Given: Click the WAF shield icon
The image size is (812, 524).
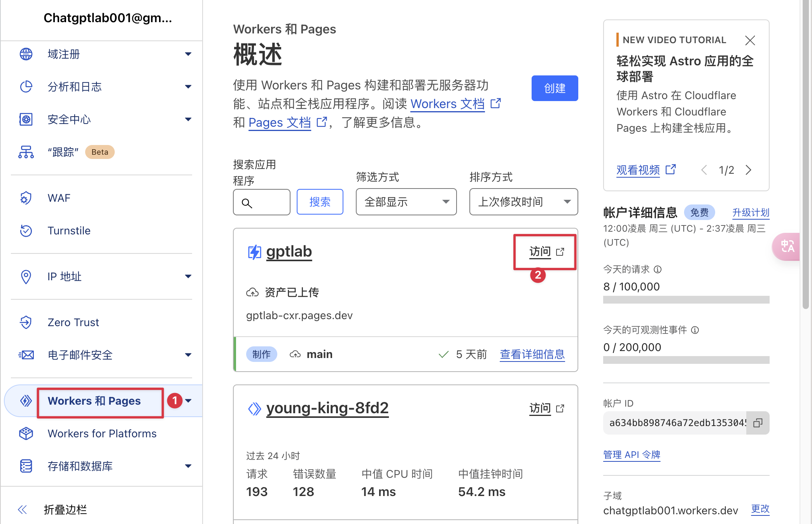Looking at the screenshot, I should (x=26, y=198).
